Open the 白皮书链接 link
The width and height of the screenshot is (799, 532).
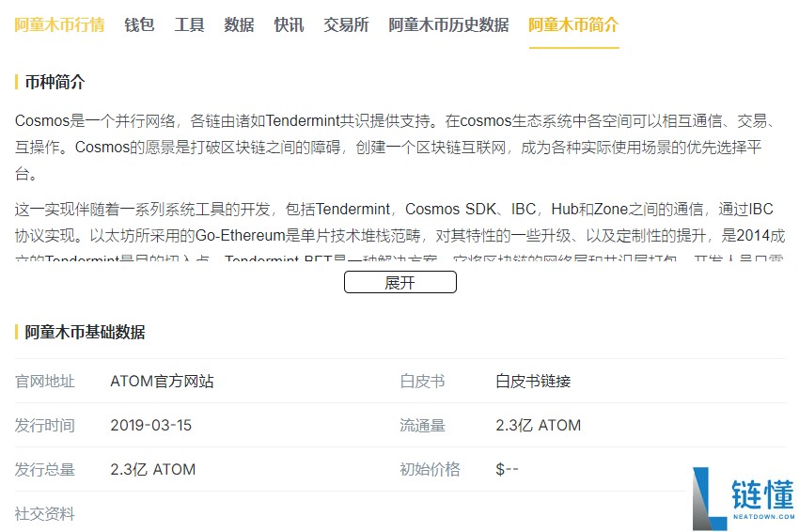tap(533, 382)
